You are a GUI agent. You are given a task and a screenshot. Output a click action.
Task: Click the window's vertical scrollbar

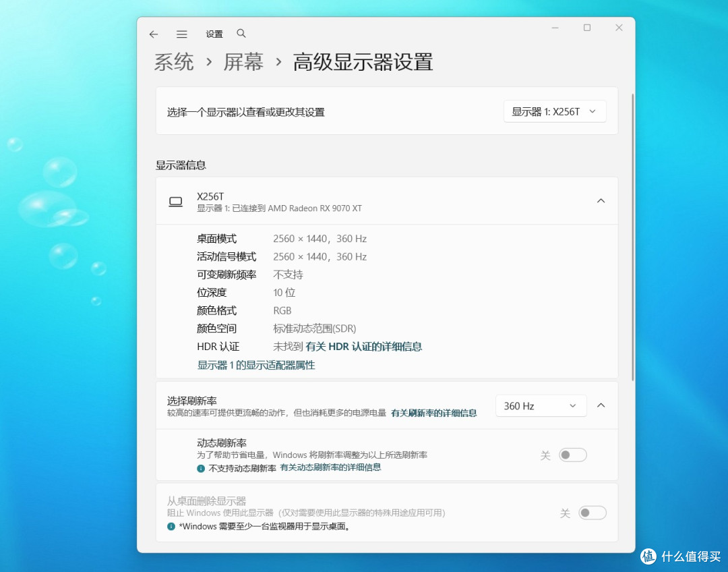click(632, 237)
